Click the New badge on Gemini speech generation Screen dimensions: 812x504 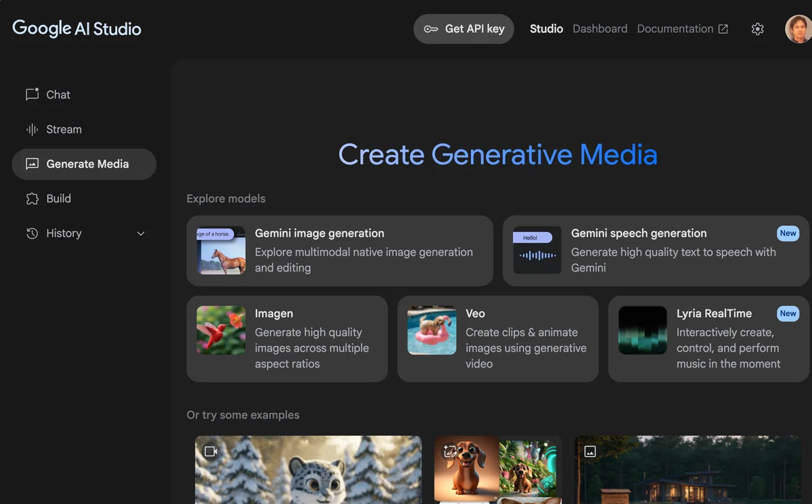[788, 233]
